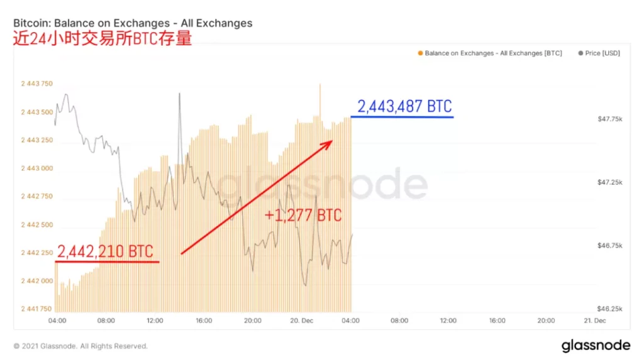644x362 pixels.
Task: Click the 2 443 750 y-axis label
Action: click(36, 84)
